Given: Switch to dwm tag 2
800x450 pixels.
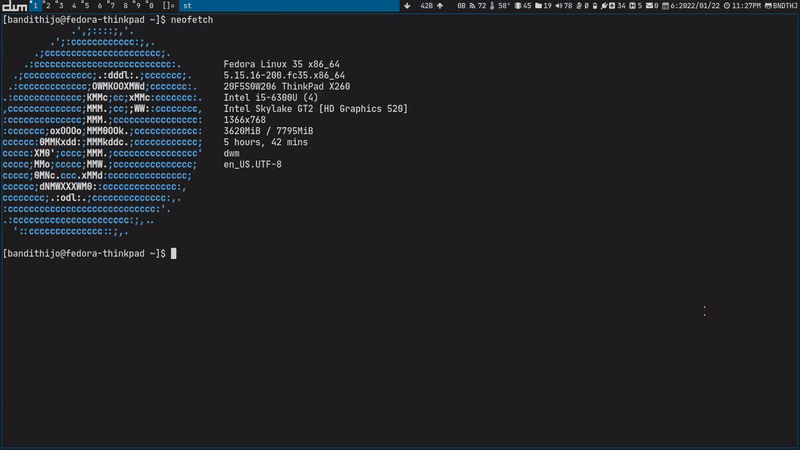Looking at the screenshot, I should pyautogui.click(x=47, y=6).
